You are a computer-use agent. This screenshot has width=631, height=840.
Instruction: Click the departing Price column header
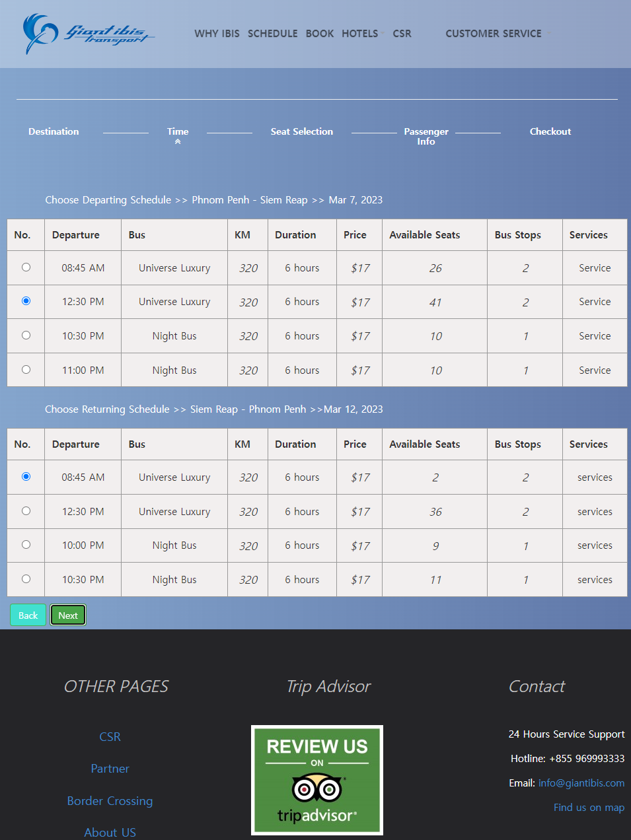click(x=359, y=235)
